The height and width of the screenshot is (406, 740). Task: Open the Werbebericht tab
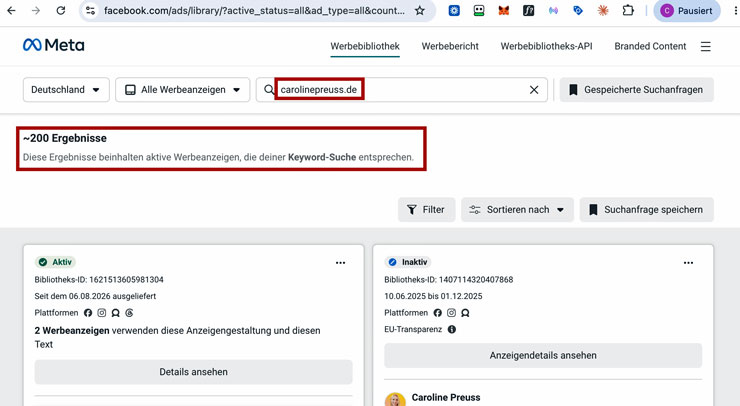tap(450, 46)
